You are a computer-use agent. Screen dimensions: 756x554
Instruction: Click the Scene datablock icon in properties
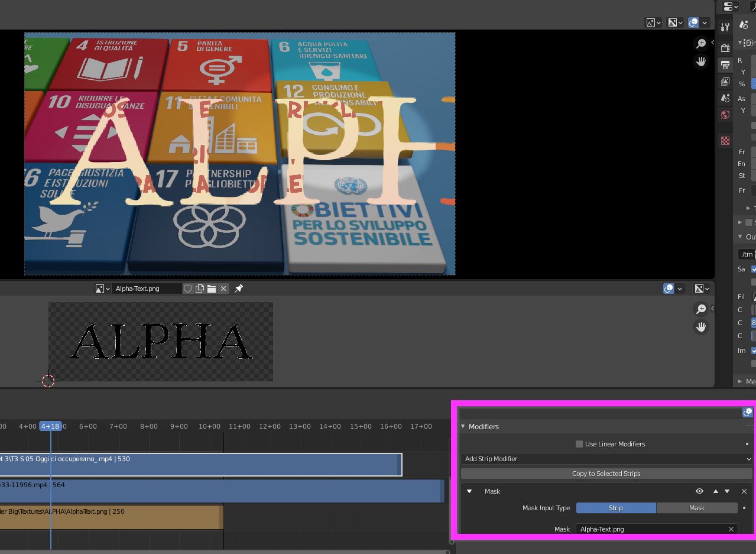[744, 25]
